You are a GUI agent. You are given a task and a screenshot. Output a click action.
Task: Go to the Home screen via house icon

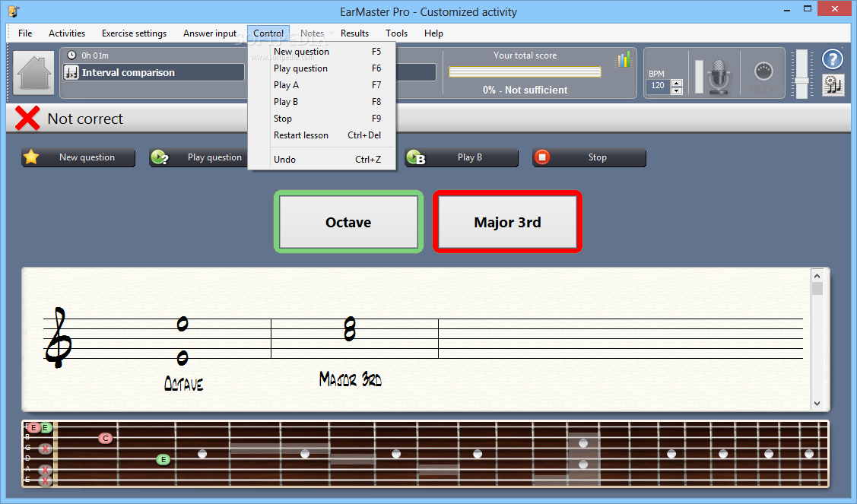point(34,72)
